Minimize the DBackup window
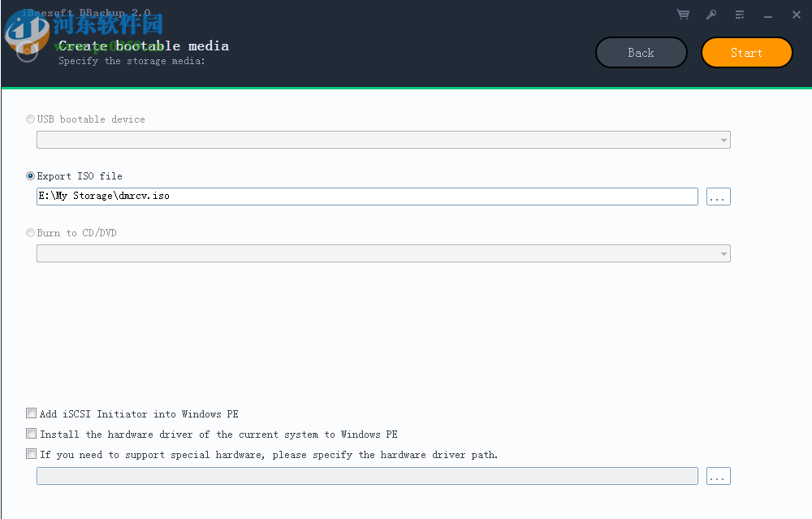Viewport: 812px width, 519px height. tap(768, 16)
